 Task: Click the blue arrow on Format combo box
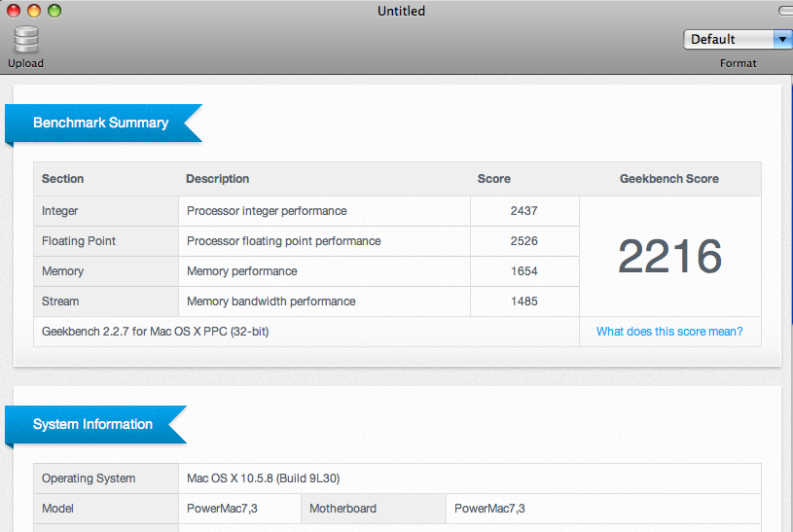point(782,39)
